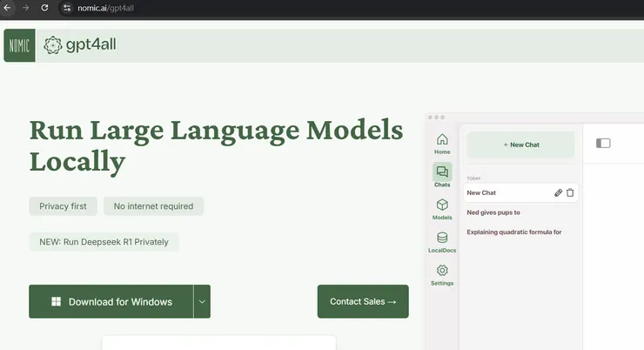Expand download options dropdown chevron

click(202, 301)
